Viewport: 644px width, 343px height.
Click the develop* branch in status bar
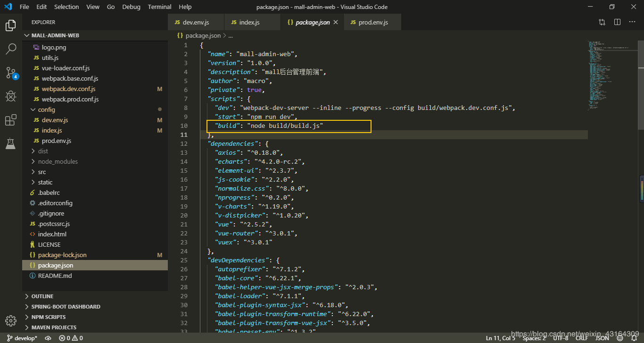coord(22,338)
